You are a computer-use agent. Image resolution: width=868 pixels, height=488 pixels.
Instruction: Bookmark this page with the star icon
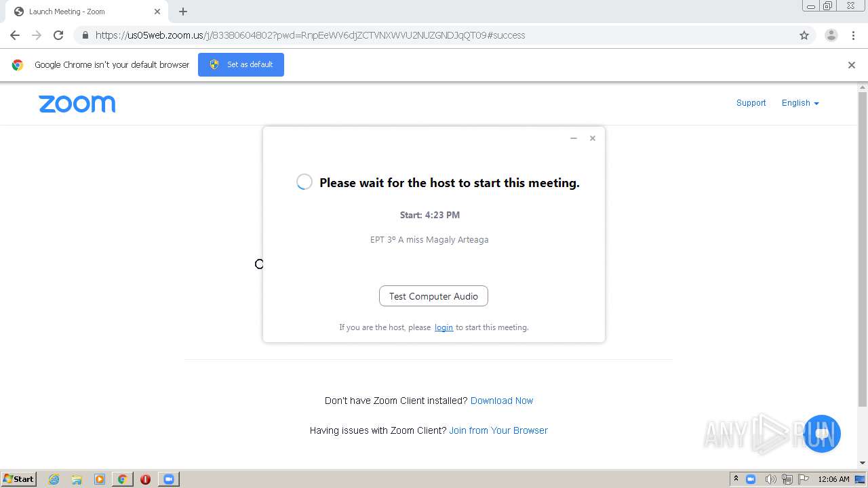tap(804, 35)
